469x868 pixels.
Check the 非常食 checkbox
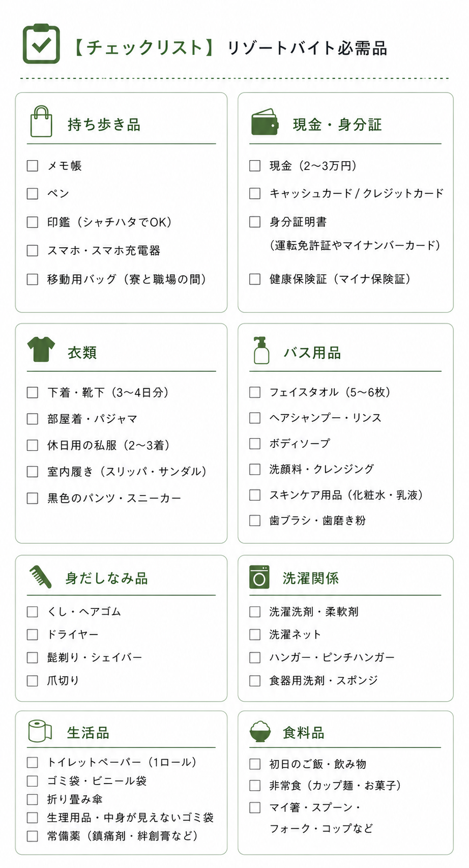pyautogui.click(x=255, y=786)
